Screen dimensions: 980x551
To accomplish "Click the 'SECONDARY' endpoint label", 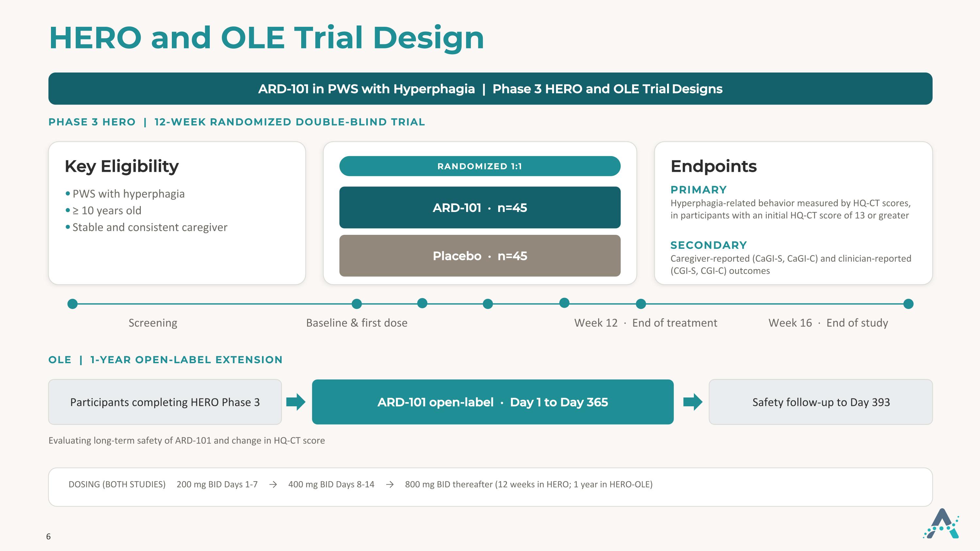I will click(709, 245).
